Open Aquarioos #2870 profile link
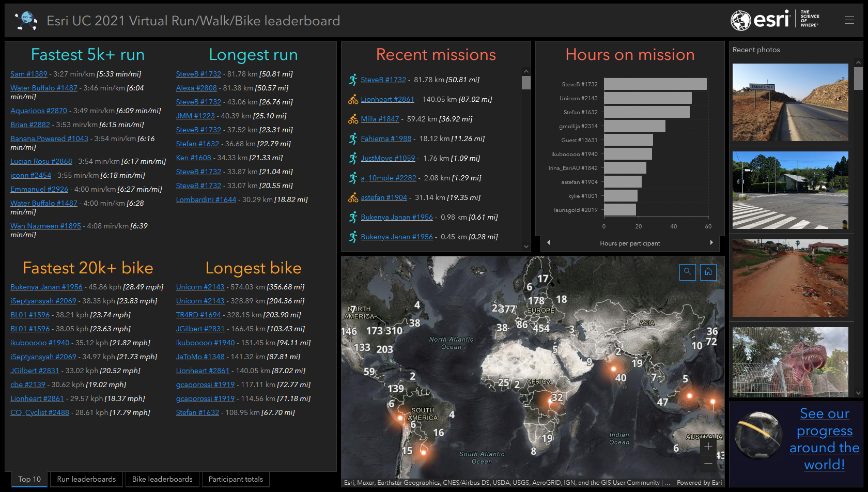Viewport: 868px width, 492px height. pyautogui.click(x=39, y=111)
